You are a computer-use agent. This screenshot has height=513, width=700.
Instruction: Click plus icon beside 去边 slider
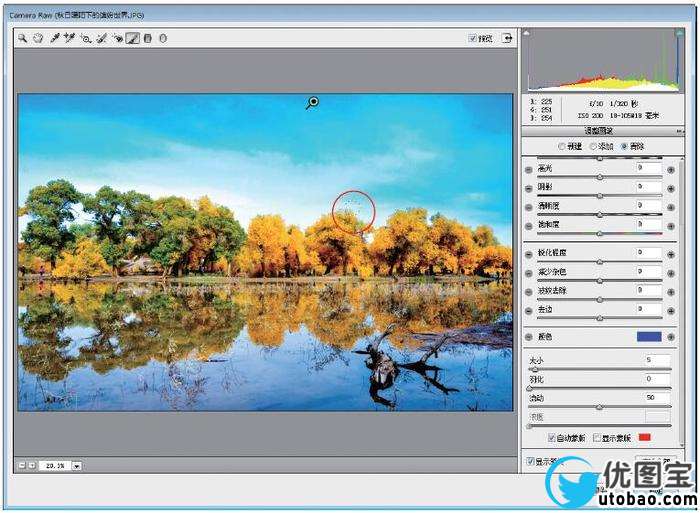point(671,311)
